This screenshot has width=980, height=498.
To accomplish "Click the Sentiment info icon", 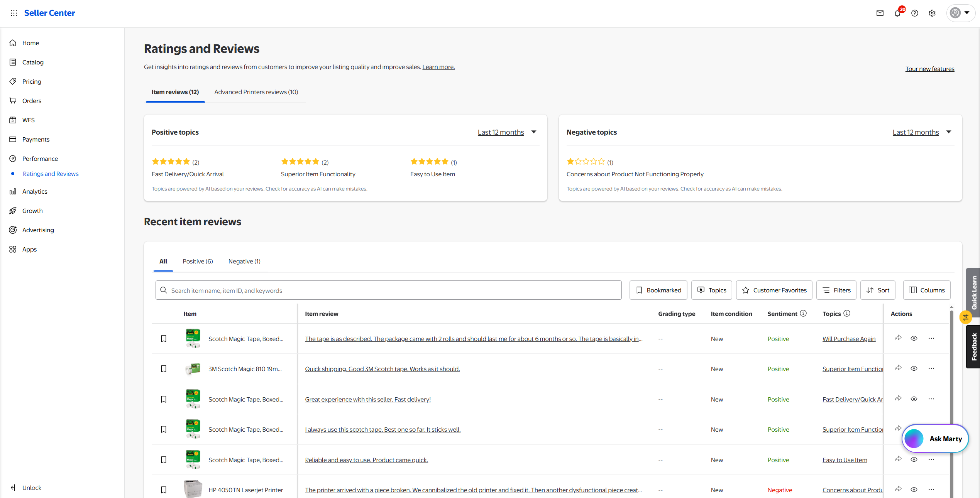I will [803, 313].
